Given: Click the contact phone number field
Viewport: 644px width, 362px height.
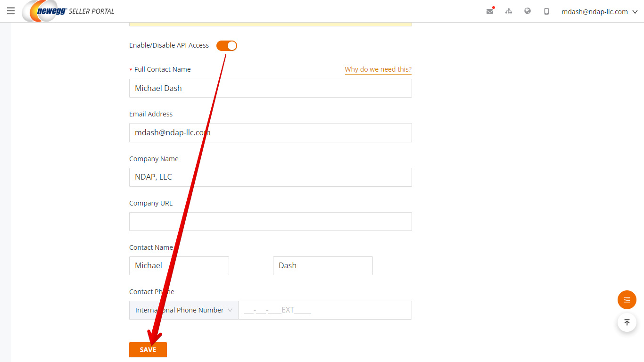Looking at the screenshot, I should (x=325, y=310).
